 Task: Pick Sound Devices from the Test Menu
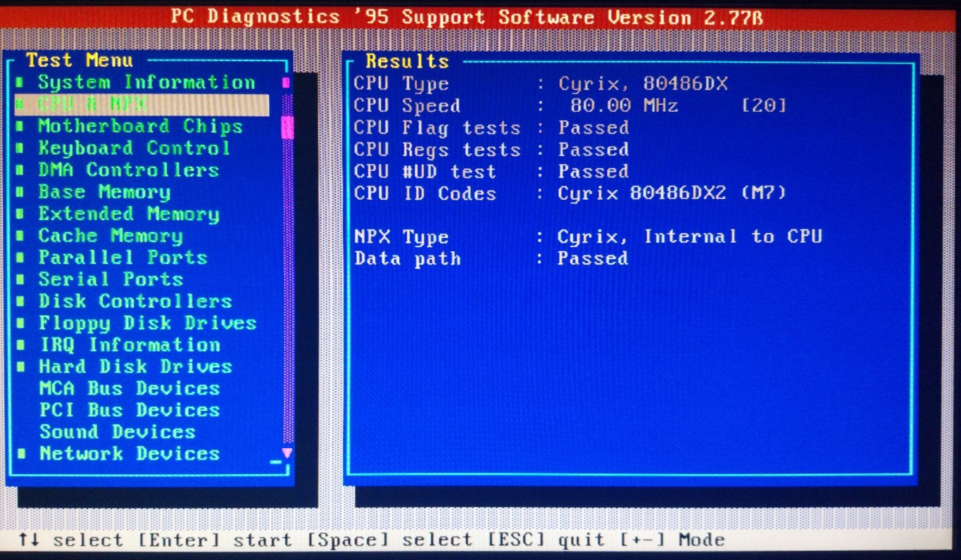click(x=118, y=432)
